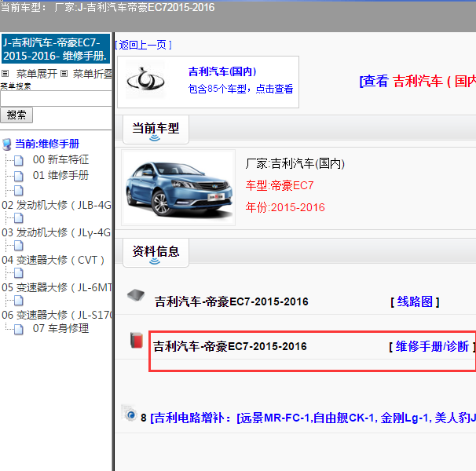Click page icon above 02 发动机大修
The height and width of the screenshot is (471, 476).
[19, 191]
